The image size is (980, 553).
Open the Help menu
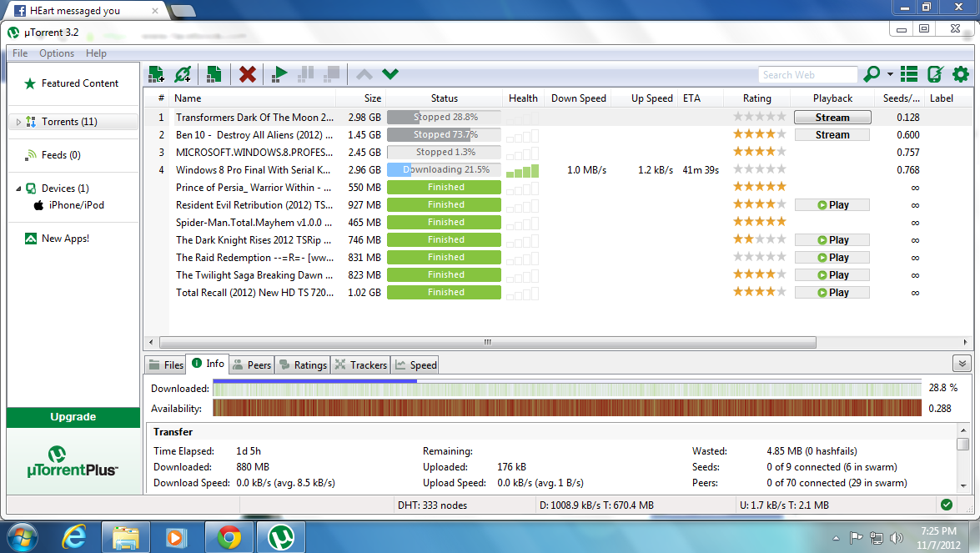click(x=96, y=53)
